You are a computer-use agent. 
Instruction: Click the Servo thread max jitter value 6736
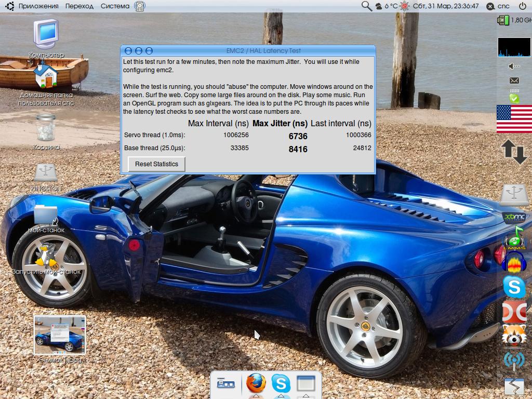(x=298, y=137)
